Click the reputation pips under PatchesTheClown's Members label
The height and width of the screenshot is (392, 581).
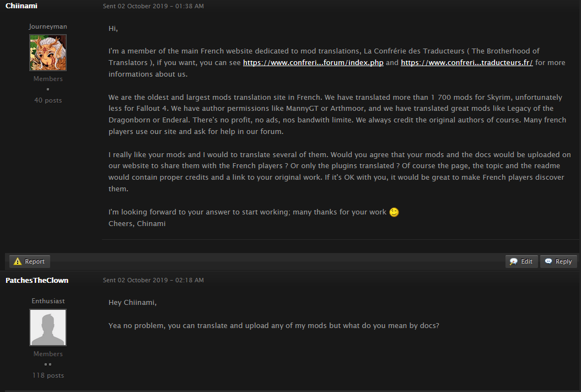(x=48, y=364)
